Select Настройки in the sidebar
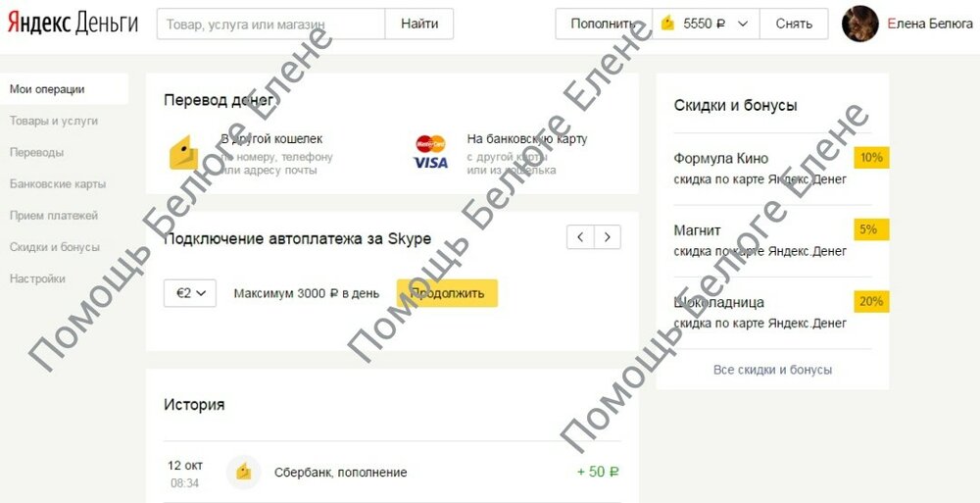This screenshot has height=503, width=980. click(37, 278)
